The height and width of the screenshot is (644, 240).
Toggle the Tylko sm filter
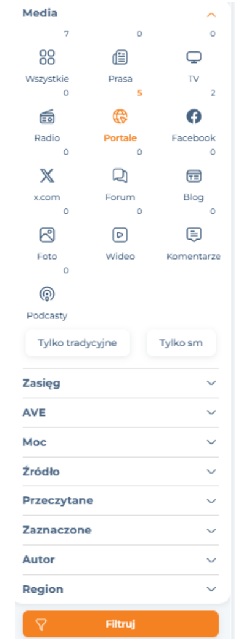[181, 343]
